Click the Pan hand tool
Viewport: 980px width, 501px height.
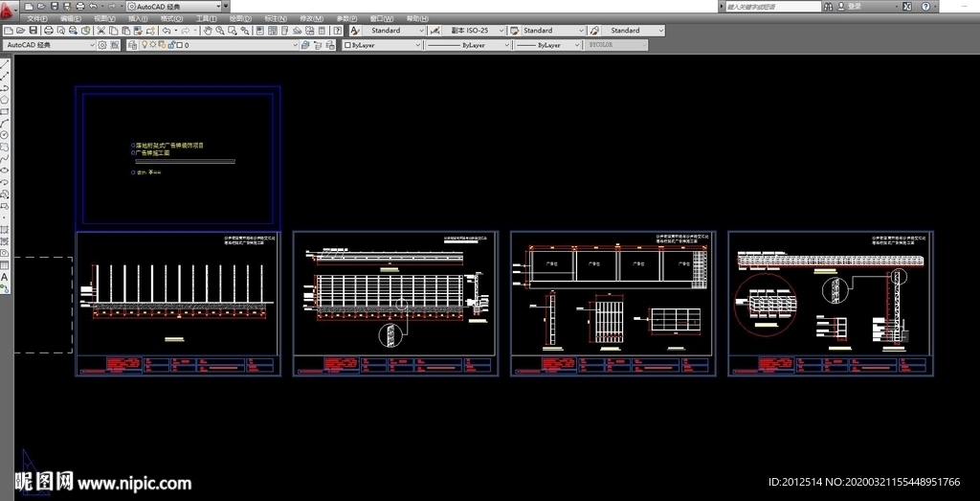pyautogui.click(x=207, y=31)
